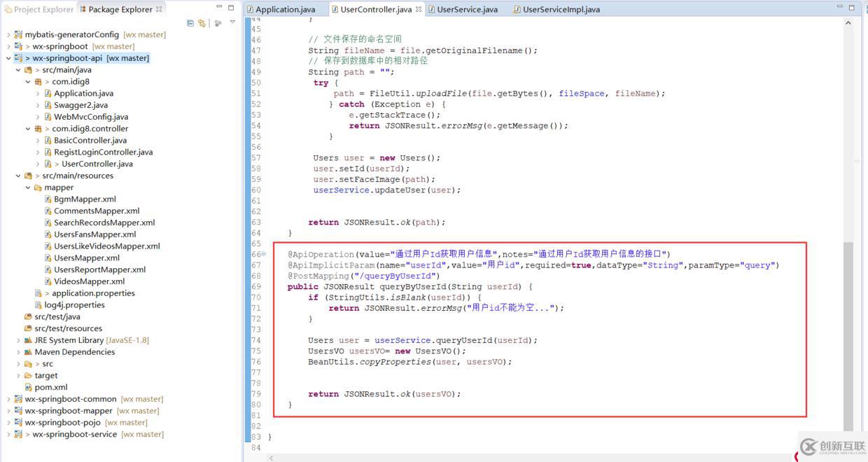Viewport: 868px width, 462px height.
Task: Toggle code folding at line 66
Action: click(x=264, y=254)
